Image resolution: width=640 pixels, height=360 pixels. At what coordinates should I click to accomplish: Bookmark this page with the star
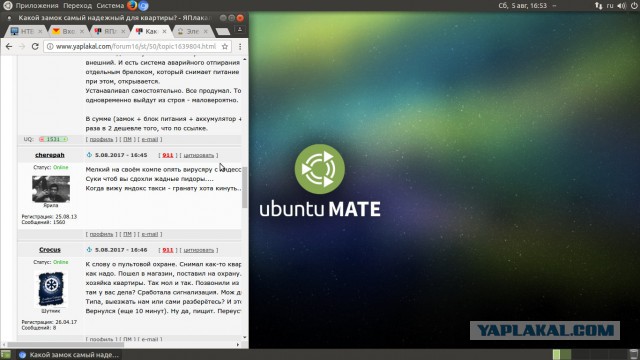pos(224,47)
